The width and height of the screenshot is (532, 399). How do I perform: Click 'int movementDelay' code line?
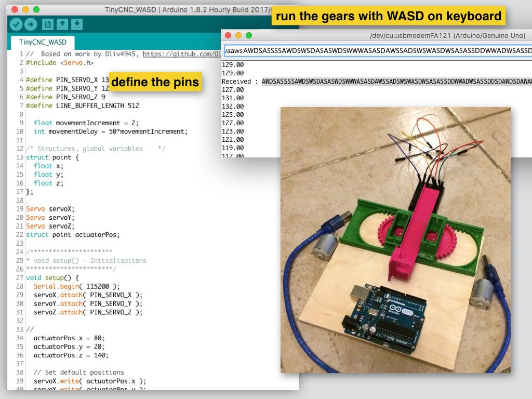[x=111, y=131]
